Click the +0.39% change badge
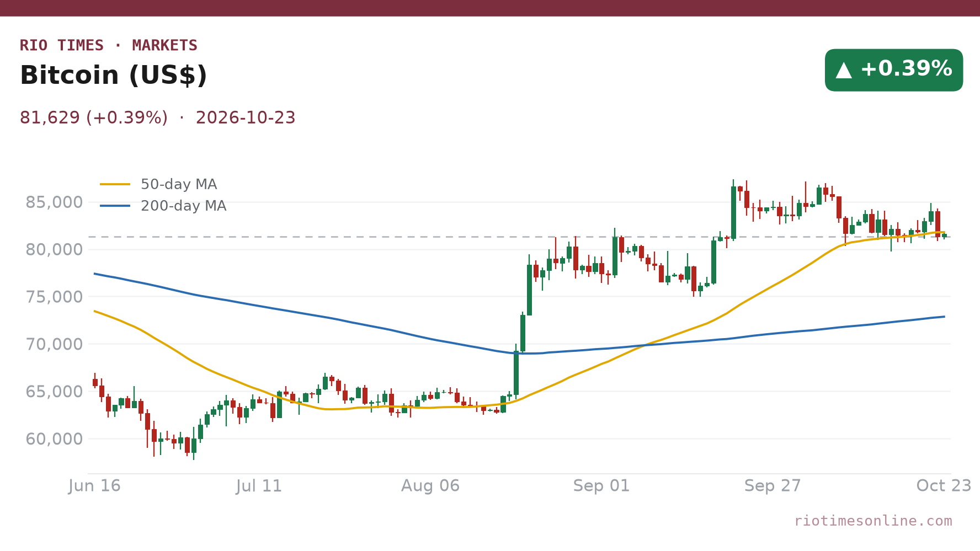Image resolution: width=980 pixels, height=551 pixels. (894, 70)
